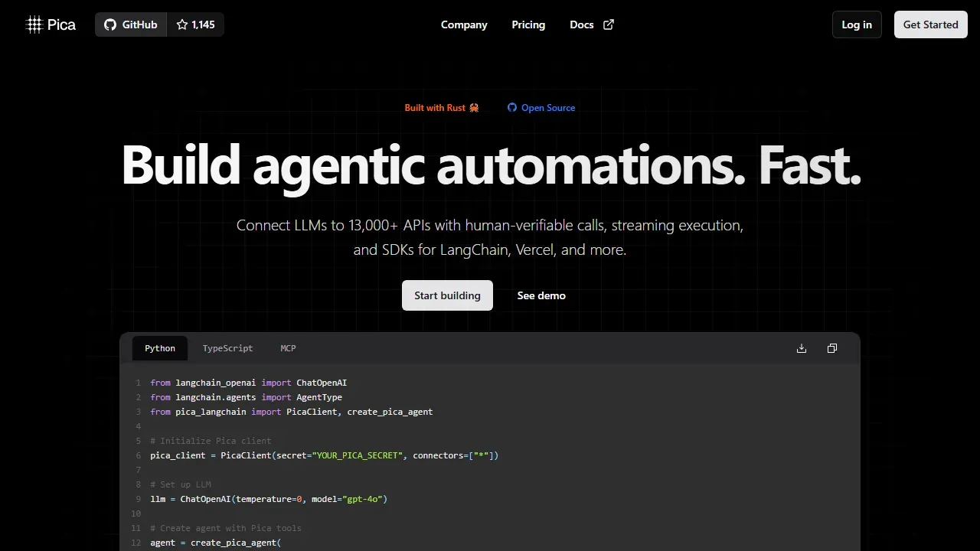Go to Pricing

coord(528,24)
